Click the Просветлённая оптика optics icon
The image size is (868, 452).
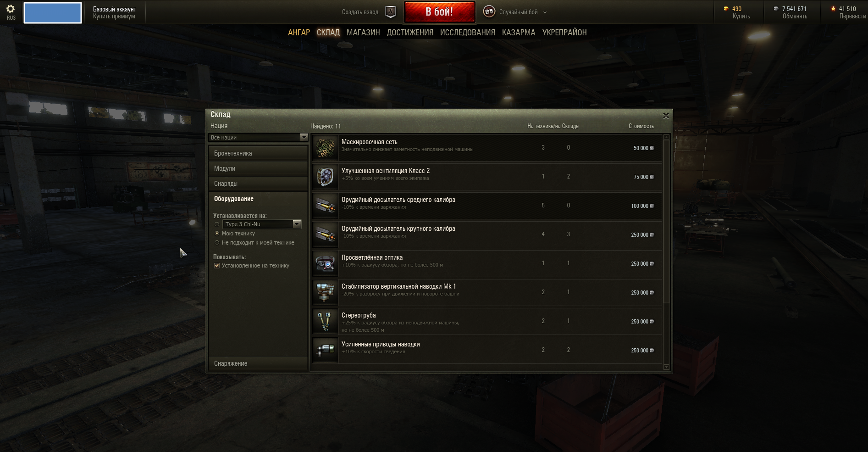pos(325,263)
